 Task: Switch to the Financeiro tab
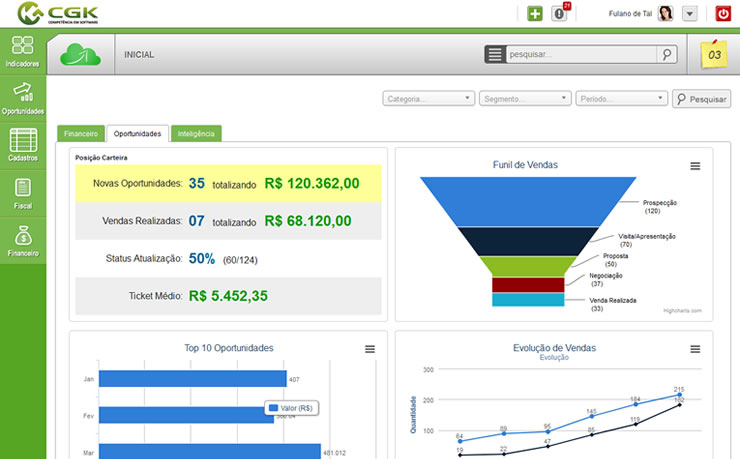pos(81,133)
